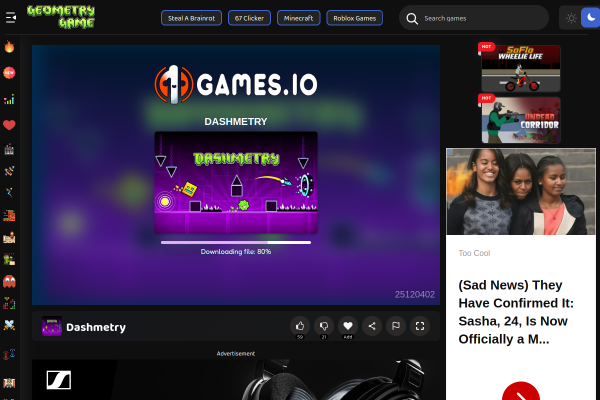The height and width of the screenshot is (400, 600).
Task: Click the Too Cool ad source label
Action: (474, 253)
